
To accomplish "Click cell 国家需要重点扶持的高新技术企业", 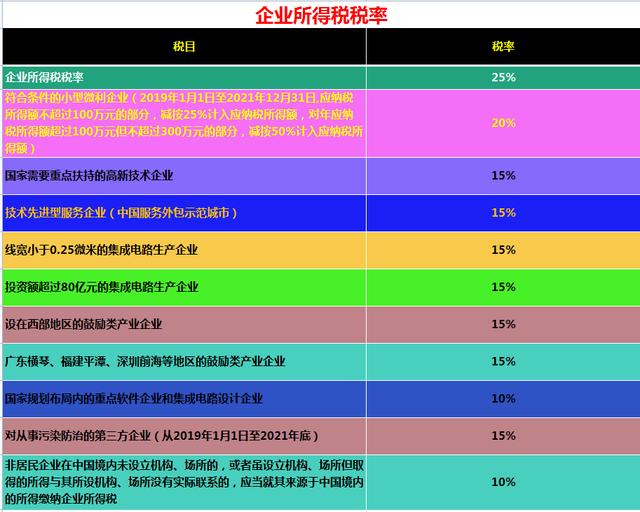I will click(x=184, y=176).
